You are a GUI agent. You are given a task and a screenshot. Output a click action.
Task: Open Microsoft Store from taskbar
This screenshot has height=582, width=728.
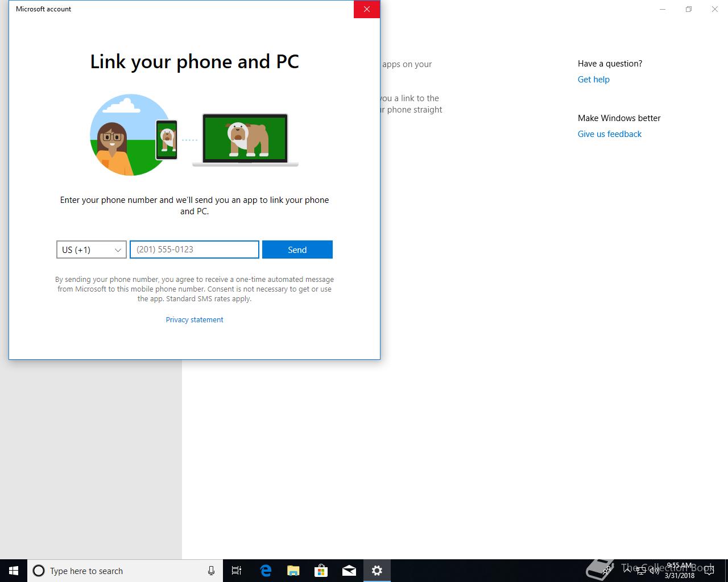click(x=321, y=571)
